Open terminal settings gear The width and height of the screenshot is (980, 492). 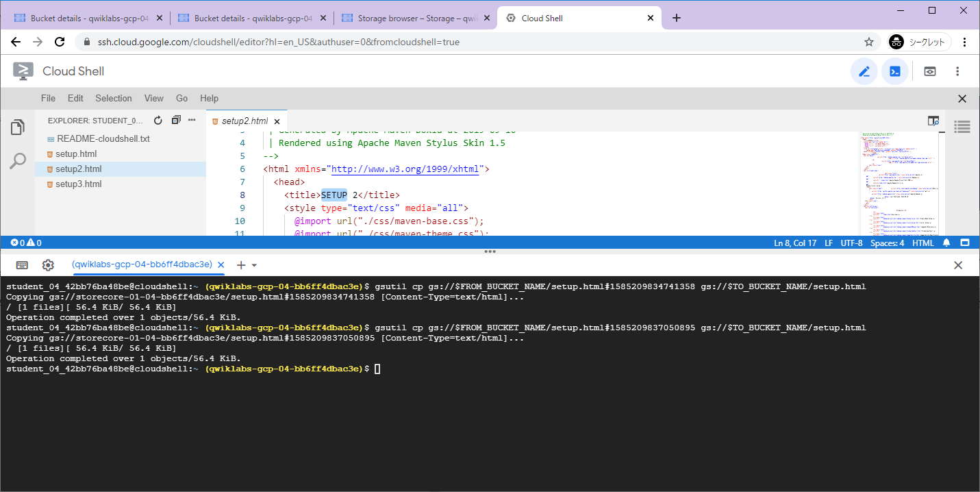point(48,265)
